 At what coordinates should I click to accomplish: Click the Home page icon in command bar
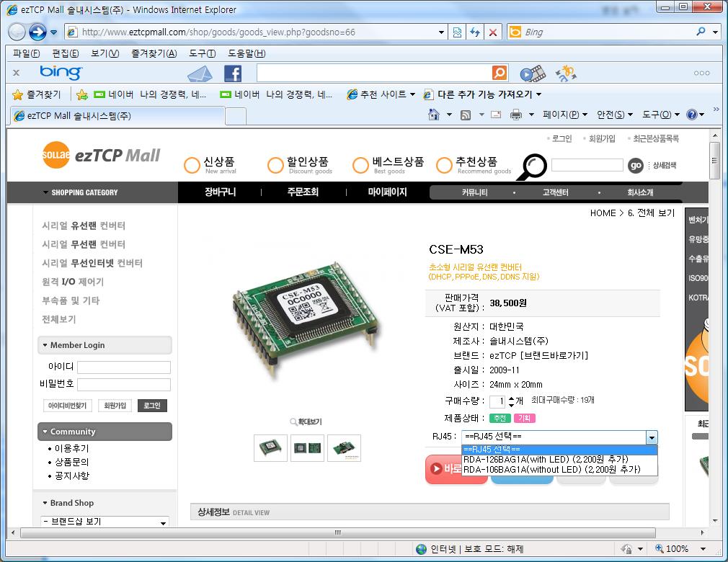tap(434, 114)
